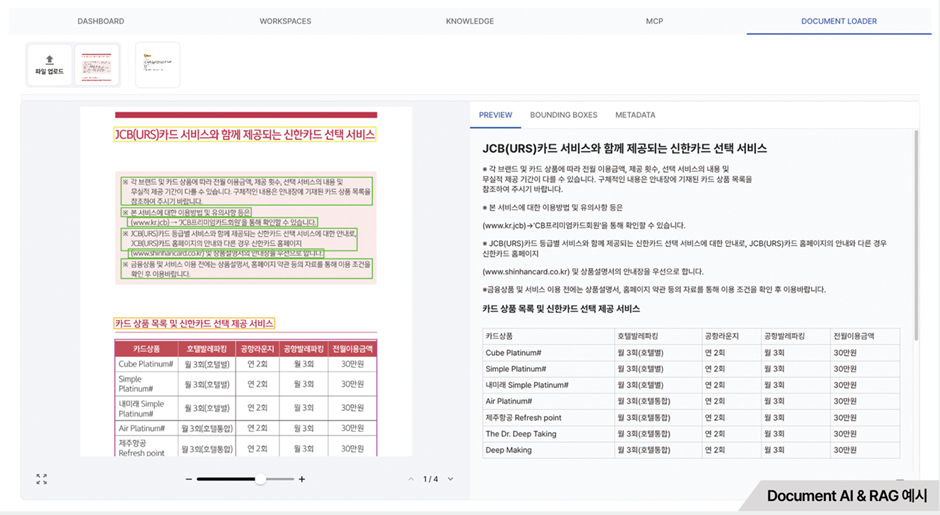Show the PREVIEW panel tab
Screen dimensions: 940x515
(x=495, y=115)
